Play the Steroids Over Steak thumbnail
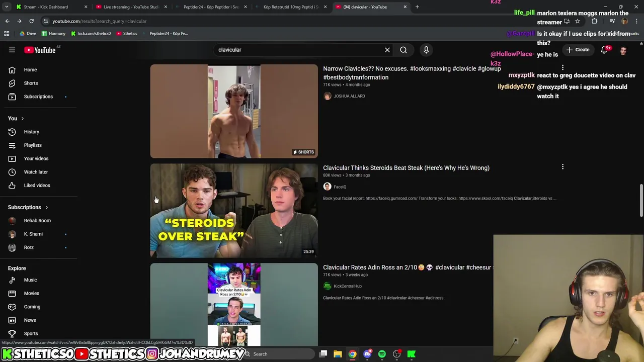Viewport: 644px width, 362px height. (x=234, y=211)
